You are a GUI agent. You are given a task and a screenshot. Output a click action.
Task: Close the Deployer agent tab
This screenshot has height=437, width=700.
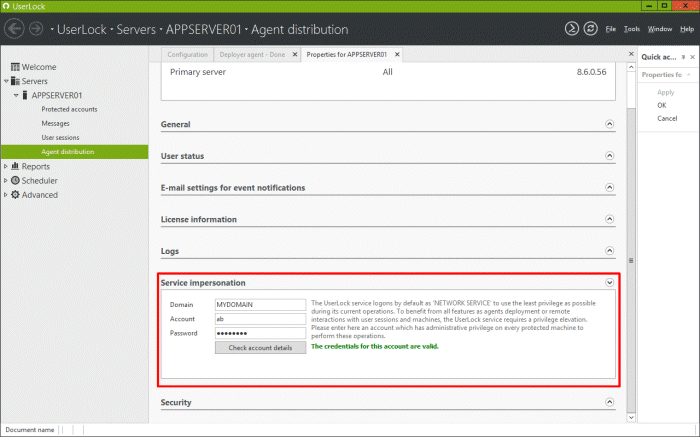(295, 54)
